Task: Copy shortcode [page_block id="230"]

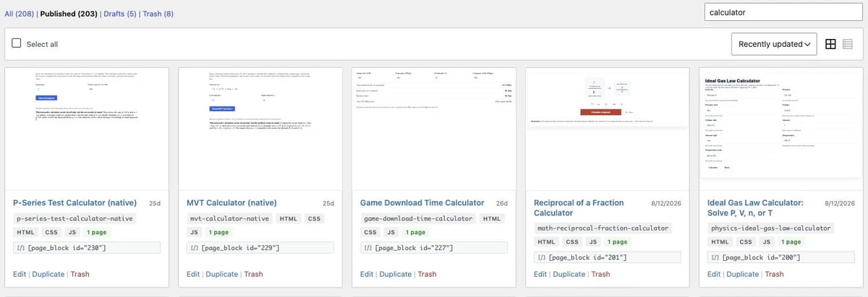Action: coord(87,248)
